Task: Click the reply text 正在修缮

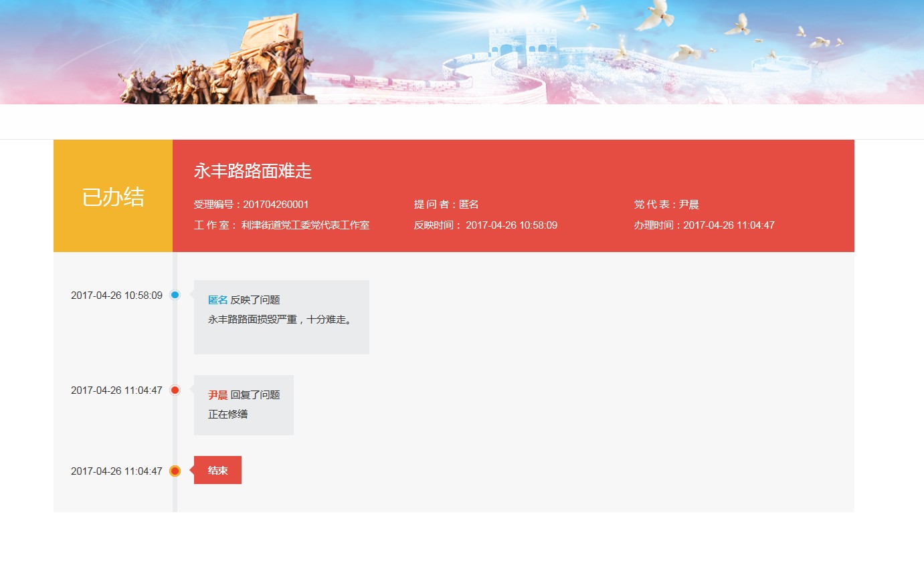Action: [228, 415]
